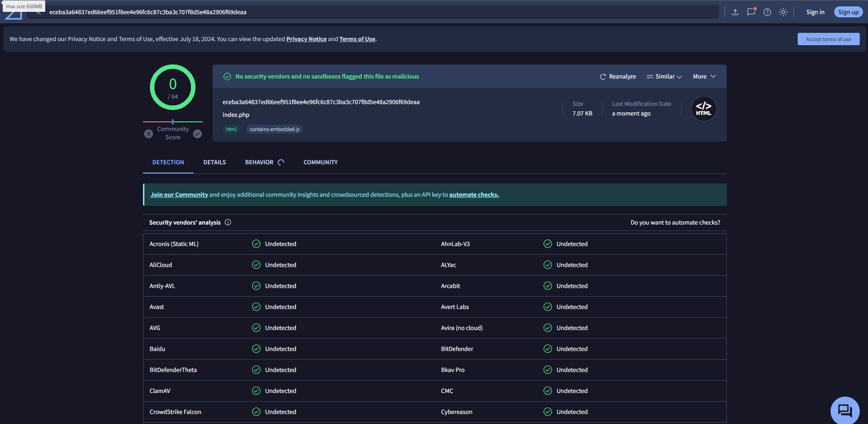
Task: Focus the hash search input field
Action: 372,12
